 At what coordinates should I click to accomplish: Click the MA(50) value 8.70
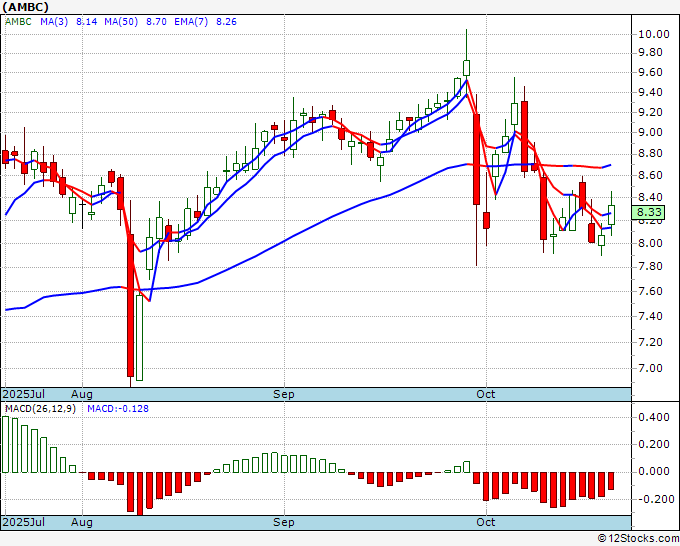tap(156, 22)
